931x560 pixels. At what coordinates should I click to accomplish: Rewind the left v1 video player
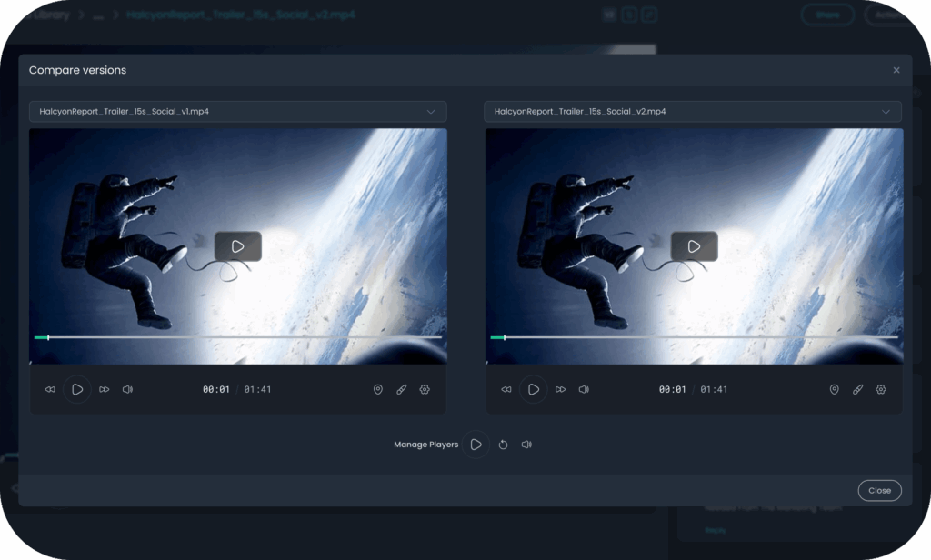(x=50, y=390)
